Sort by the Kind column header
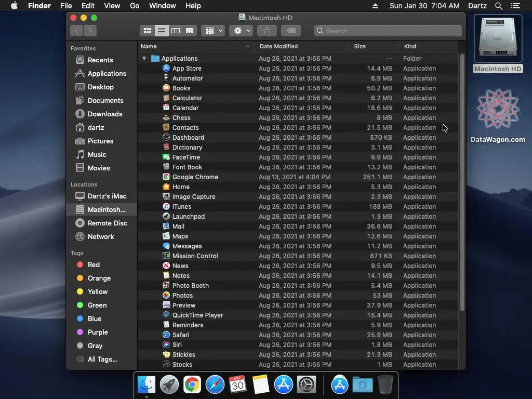The height and width of the screenshot is (399, 532). (x=428, y=46)
